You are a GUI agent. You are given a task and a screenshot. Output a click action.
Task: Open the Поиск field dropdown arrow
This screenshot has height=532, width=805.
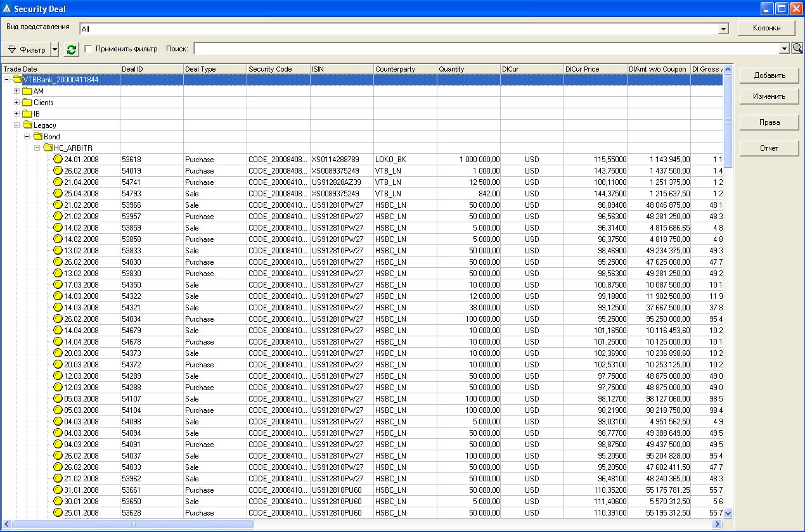pyautogui.click(x=784, y=49)
